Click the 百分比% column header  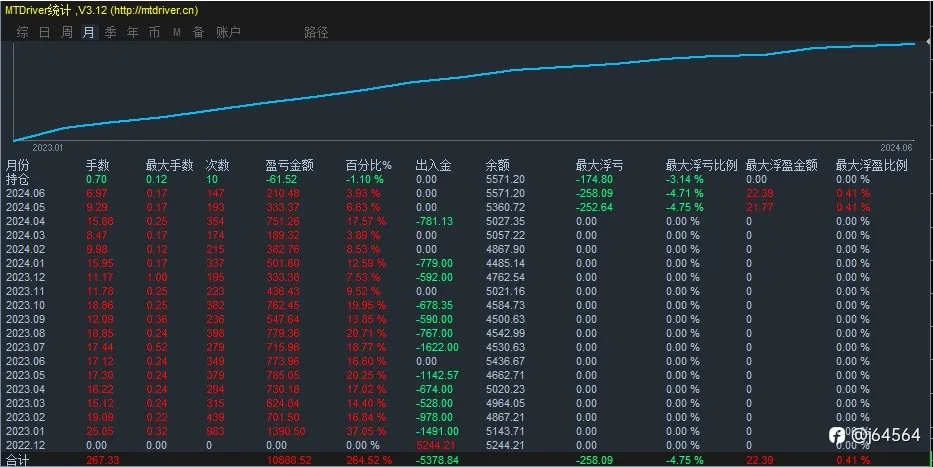pos(369,165)
